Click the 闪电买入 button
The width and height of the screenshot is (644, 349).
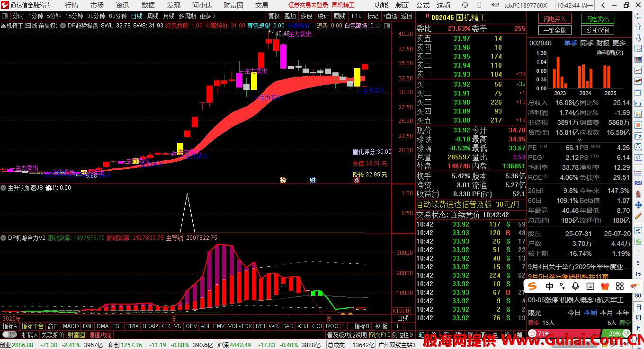(555, 19)
